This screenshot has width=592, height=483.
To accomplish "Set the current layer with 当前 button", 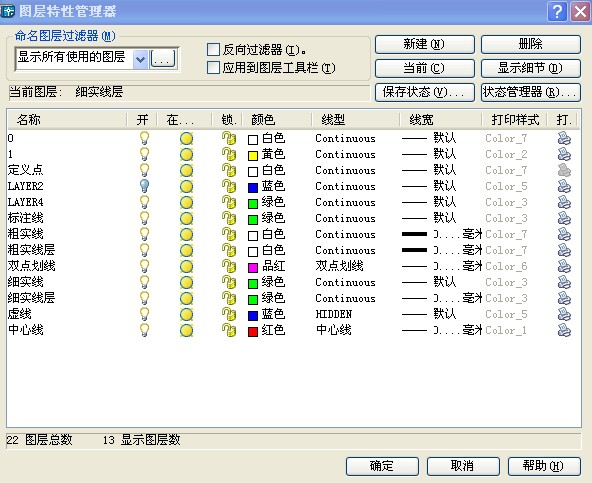I will coord(424,68).
